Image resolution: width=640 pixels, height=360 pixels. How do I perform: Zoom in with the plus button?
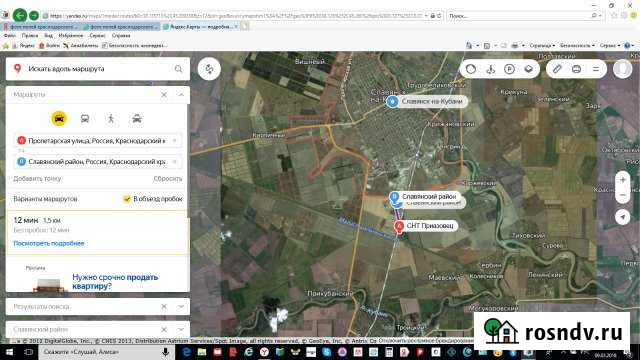tap(623, 180)
